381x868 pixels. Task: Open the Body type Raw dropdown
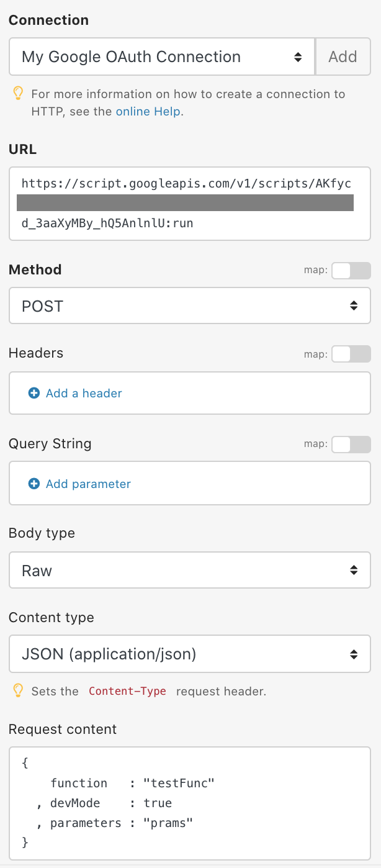click(189, 571)
